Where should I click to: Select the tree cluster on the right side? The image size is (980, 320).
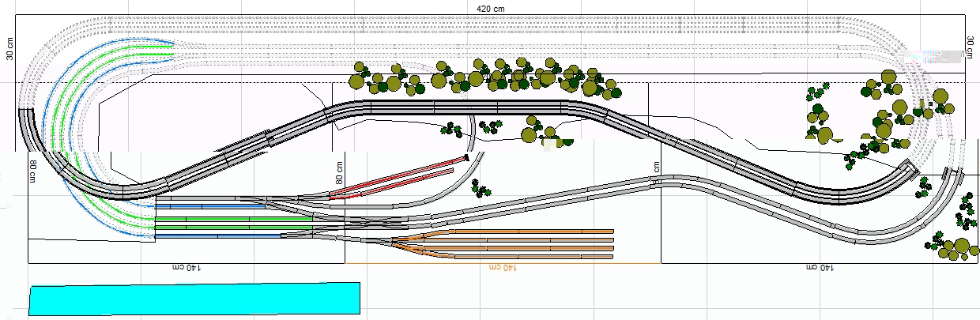[x=885, y=111]
